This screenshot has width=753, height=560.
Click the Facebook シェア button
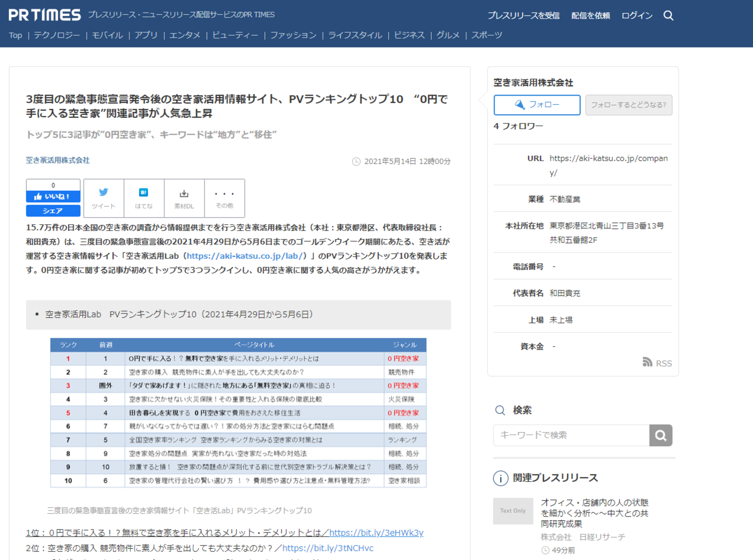click(x=53, y=211)
